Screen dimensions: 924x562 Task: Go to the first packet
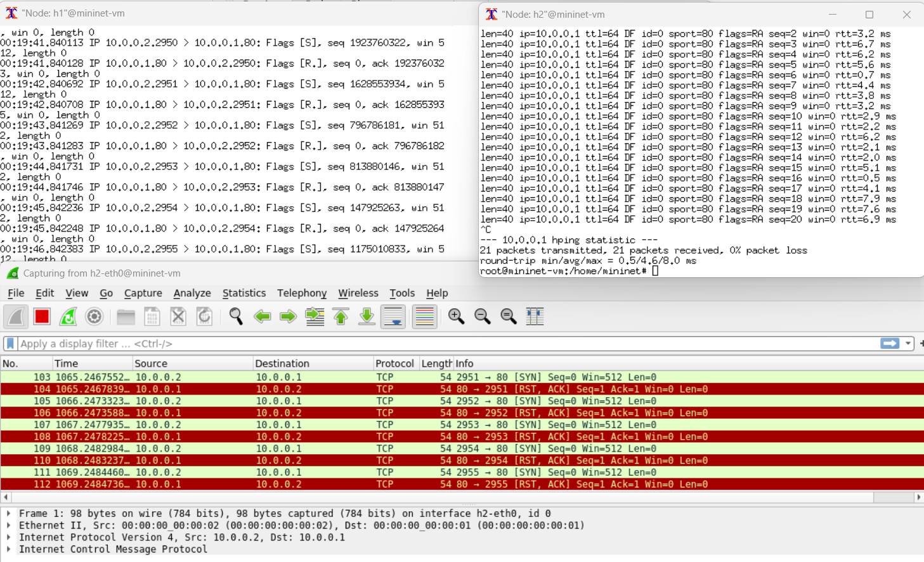point(341,317)
